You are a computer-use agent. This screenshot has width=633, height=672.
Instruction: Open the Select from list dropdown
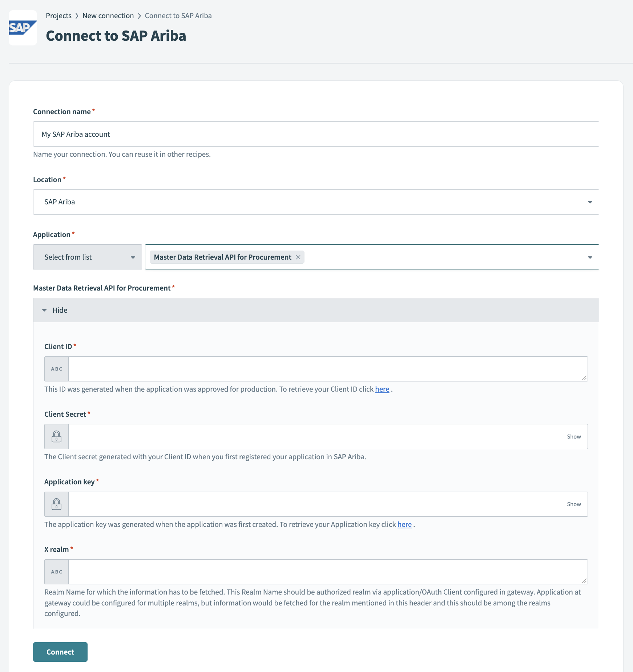point(133,257)
